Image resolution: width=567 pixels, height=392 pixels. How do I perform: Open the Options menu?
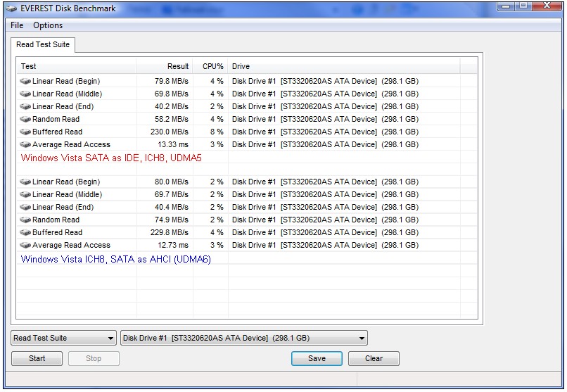[x=48, y=25]
